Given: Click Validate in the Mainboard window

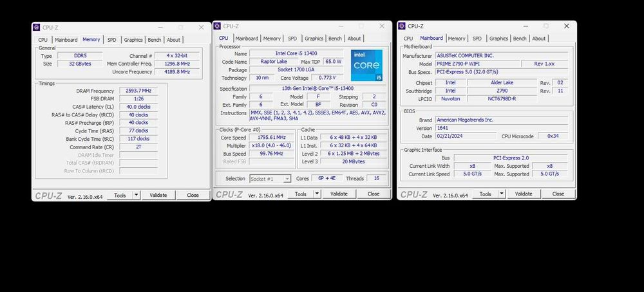Looking at the screenshot, I should pyautogui.click(x=524, y=194).
